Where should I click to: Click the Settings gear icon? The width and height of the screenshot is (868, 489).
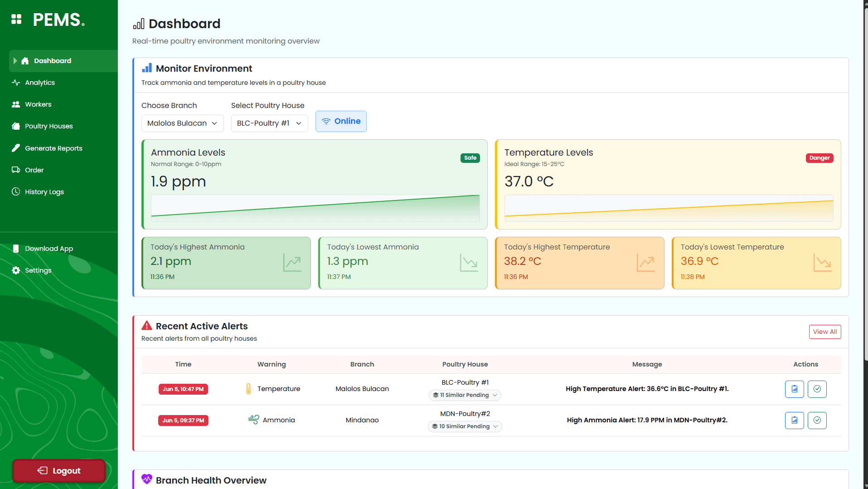(16, 270)
